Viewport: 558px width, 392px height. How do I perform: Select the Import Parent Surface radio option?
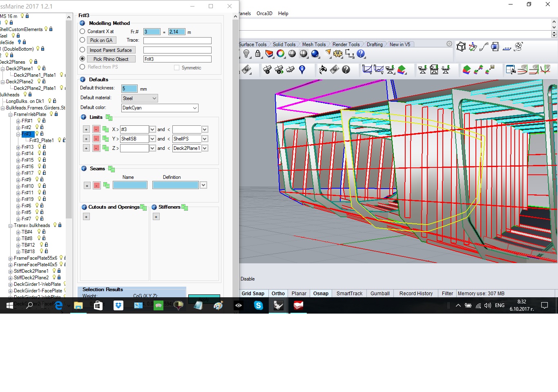click(x=83, y=50)
